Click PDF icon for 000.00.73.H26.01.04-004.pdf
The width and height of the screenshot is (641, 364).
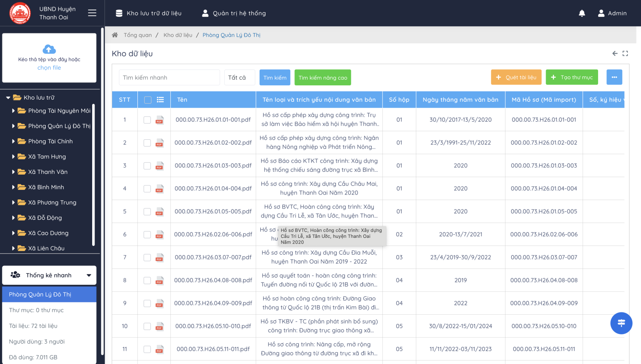point(159,189)
